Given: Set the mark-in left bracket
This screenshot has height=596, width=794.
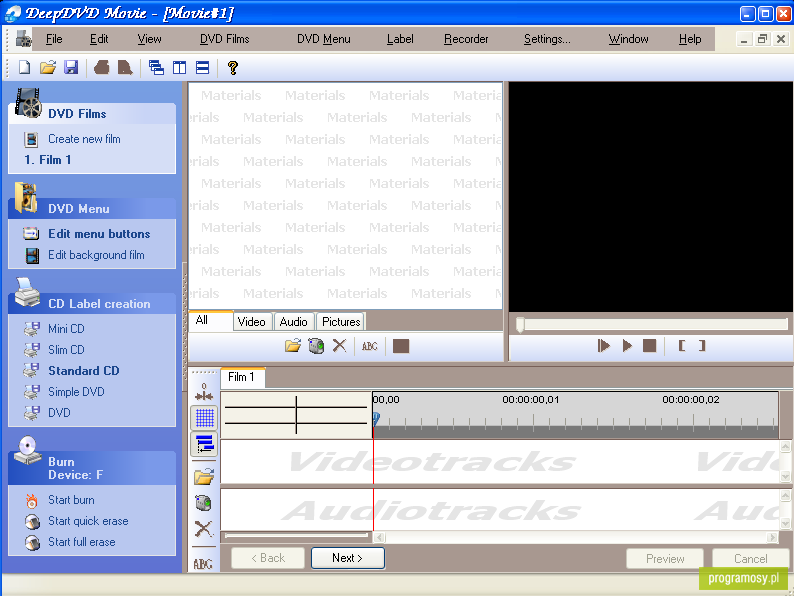Looking at the screenshot, I should (682, 346).
